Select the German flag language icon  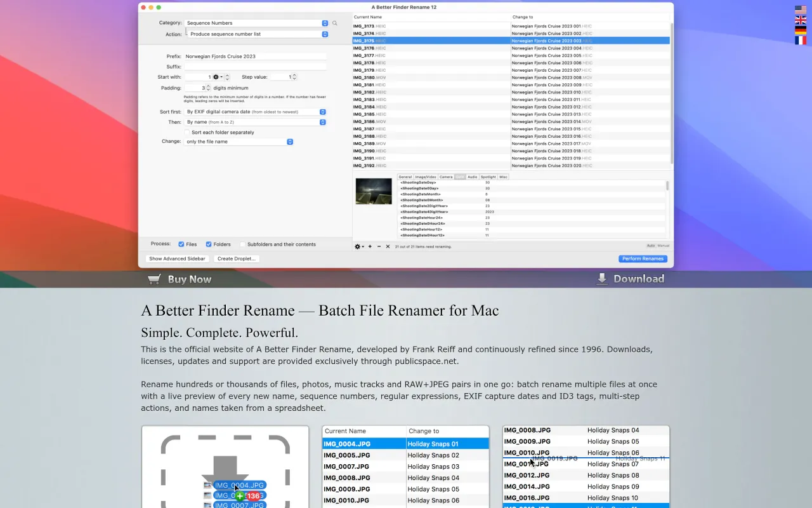coord(801,30)
